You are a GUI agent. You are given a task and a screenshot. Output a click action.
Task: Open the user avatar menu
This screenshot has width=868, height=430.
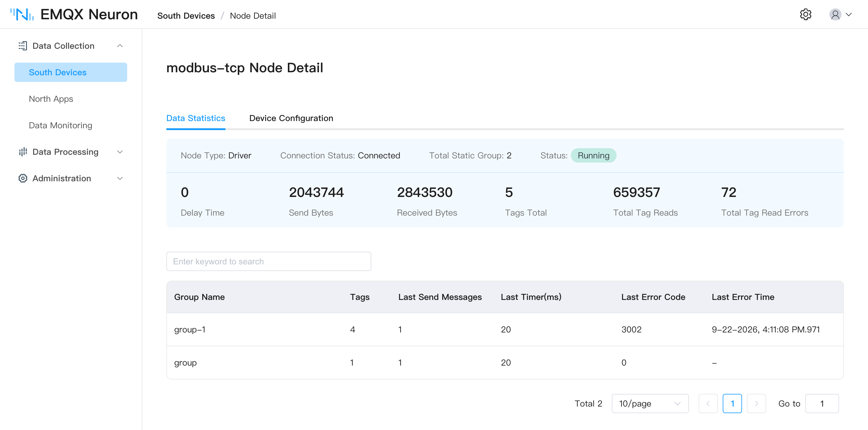(x=835, y=14)
